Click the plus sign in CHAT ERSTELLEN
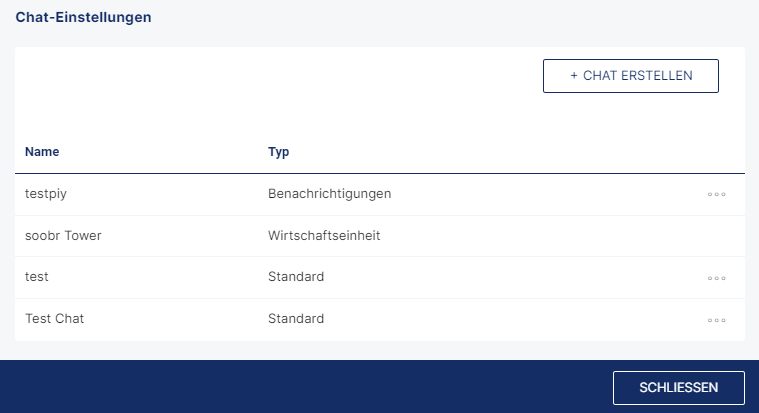 pos(574,76)
